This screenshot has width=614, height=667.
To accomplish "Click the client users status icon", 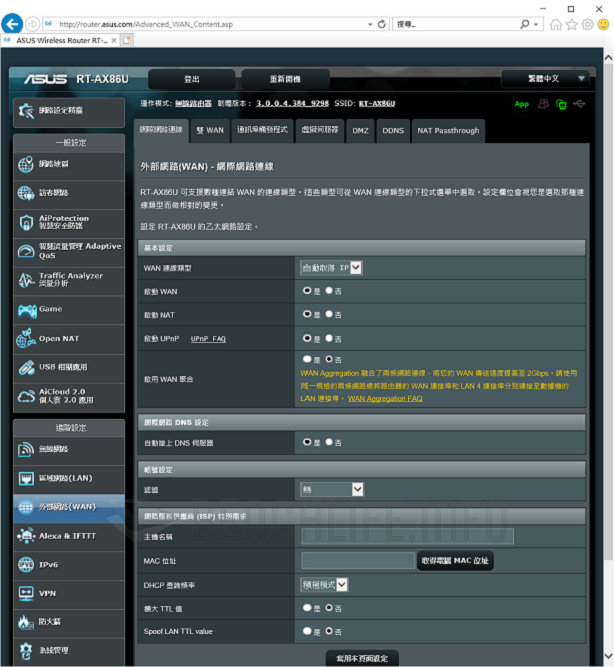I will (x=543, y=104).
